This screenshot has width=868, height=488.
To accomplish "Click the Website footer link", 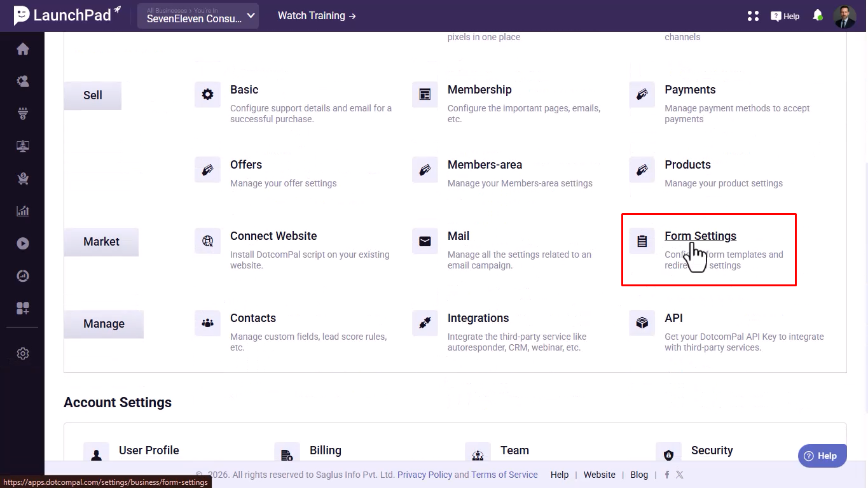I will click(x=600, y=475).
